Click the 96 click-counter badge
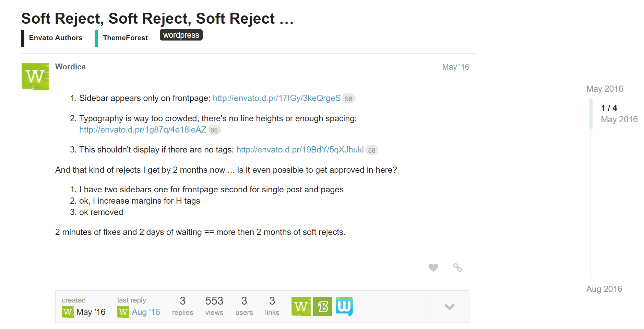This screenshot has width=644, height=329. coord(348,99)
